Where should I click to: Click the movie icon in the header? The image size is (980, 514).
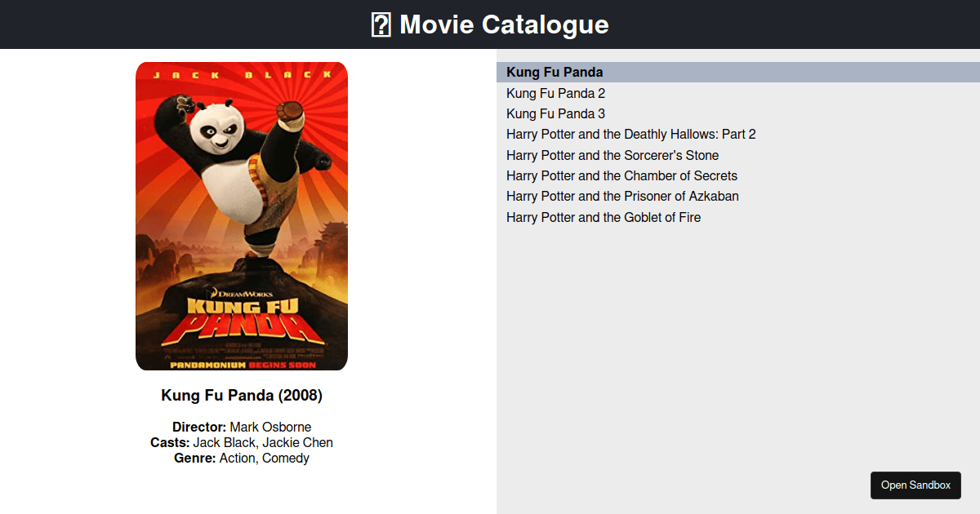[381, 24]
